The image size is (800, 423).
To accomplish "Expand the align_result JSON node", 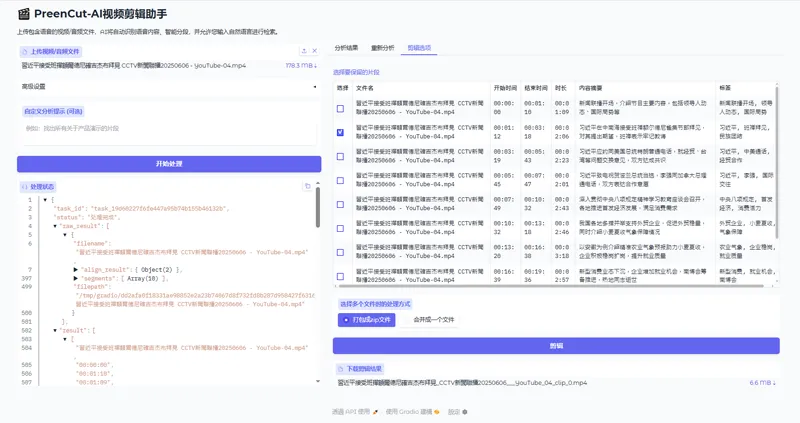I will [x=76, y=270].
